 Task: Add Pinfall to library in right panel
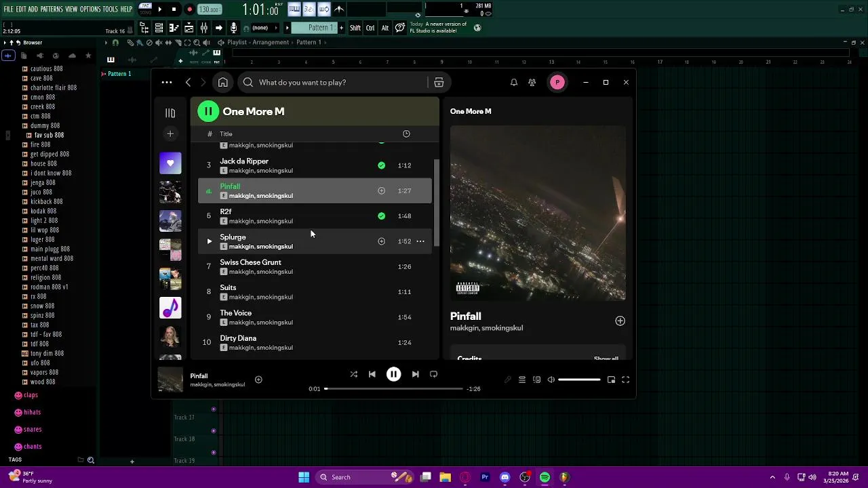point(620,321)
